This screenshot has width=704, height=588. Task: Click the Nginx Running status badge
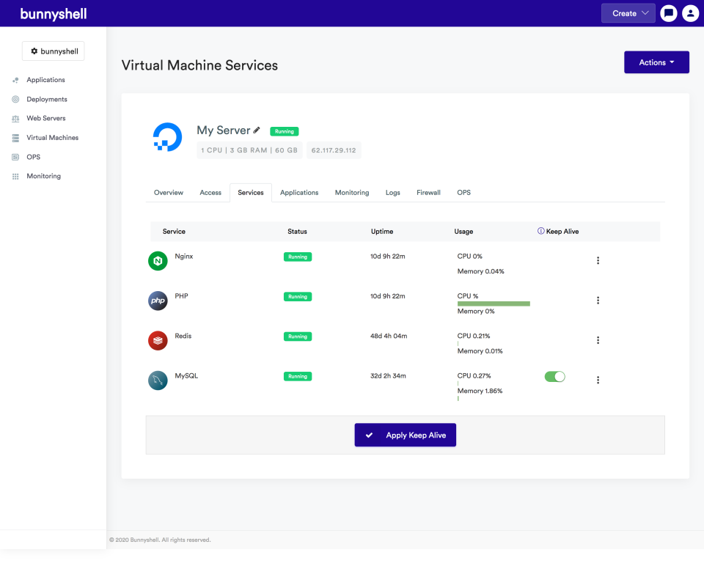(x=298, y=257)
